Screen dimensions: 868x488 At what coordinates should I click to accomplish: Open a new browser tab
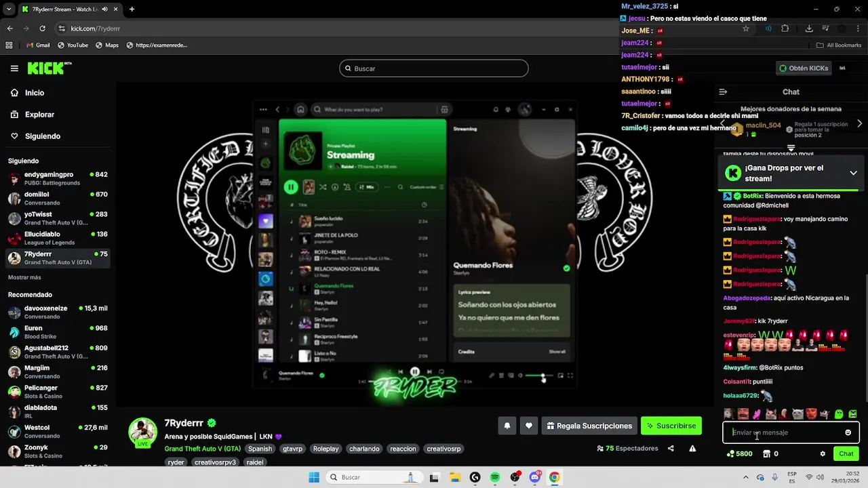click(132, 9)
